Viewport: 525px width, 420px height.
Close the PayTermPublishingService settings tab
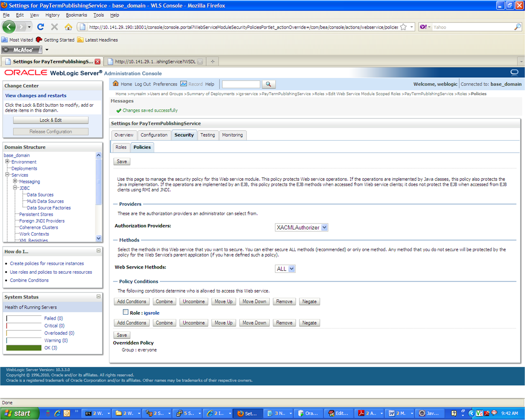[x=98, y=62]
